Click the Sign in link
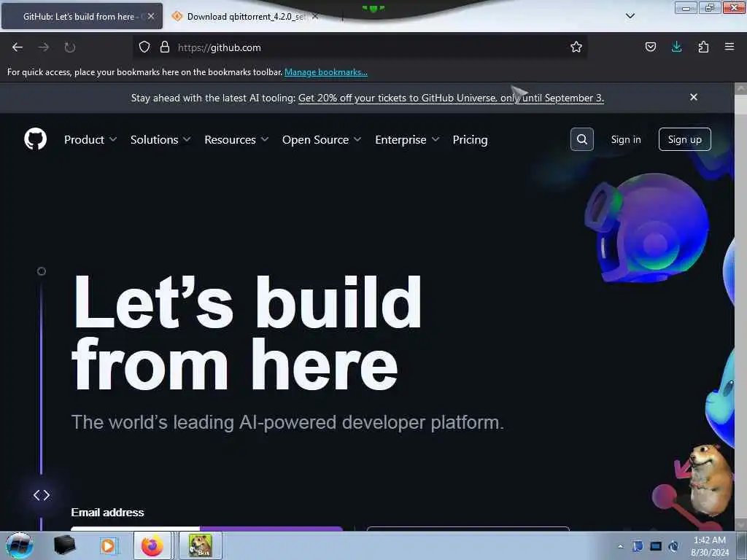Viewport: 747px width, 560px height. (x=625, y=139)
